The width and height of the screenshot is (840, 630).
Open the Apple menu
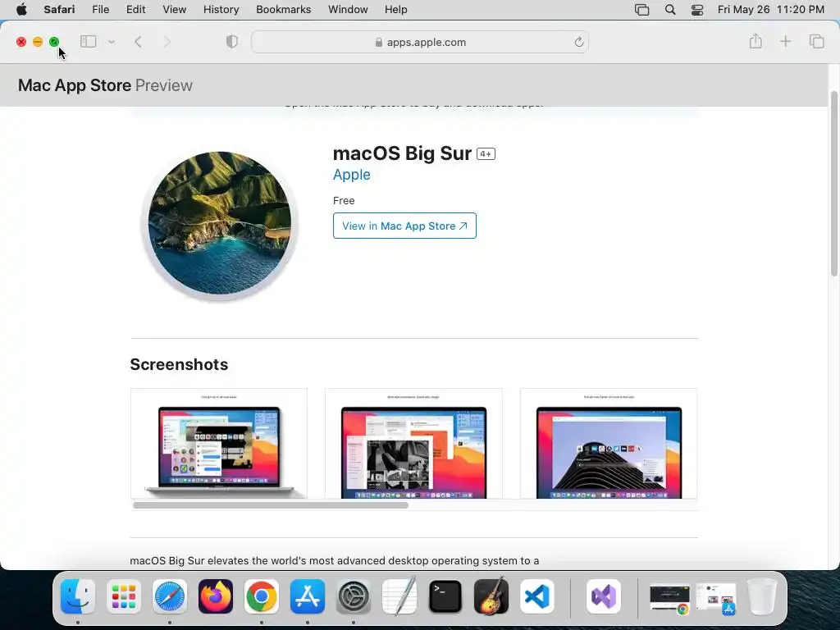click(x=21, y=9)
